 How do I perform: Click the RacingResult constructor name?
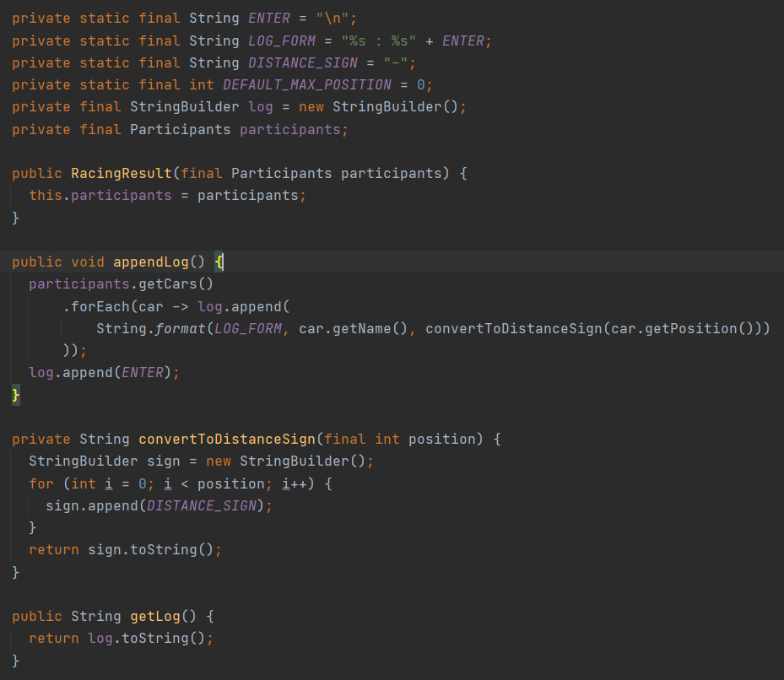[x=122, y=174]
